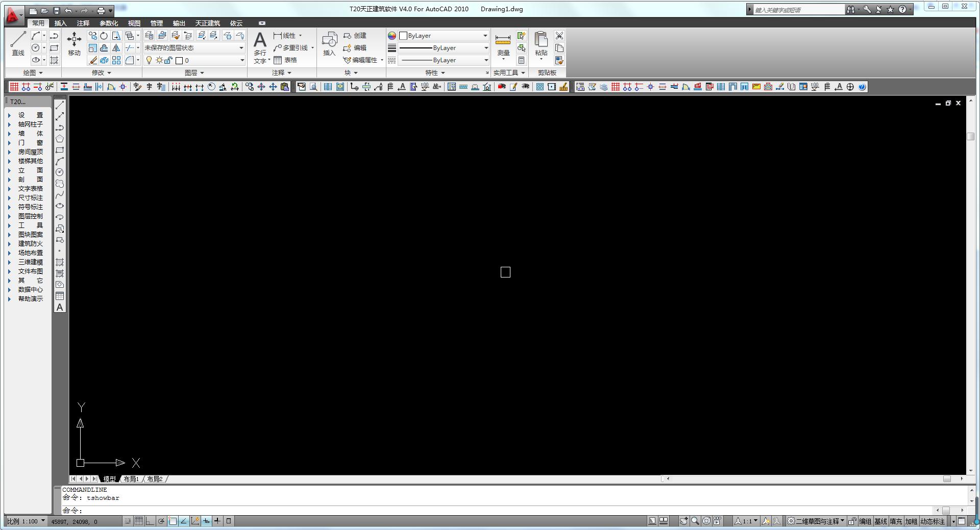
Task: Click the Print icon in quick access toolbar
Action: pos(101,11)
